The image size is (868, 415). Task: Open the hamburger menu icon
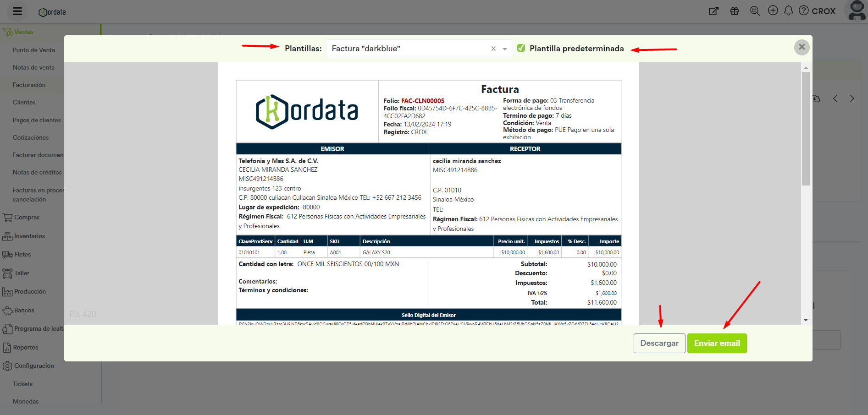pyautogui.click(x=17, y=11)
